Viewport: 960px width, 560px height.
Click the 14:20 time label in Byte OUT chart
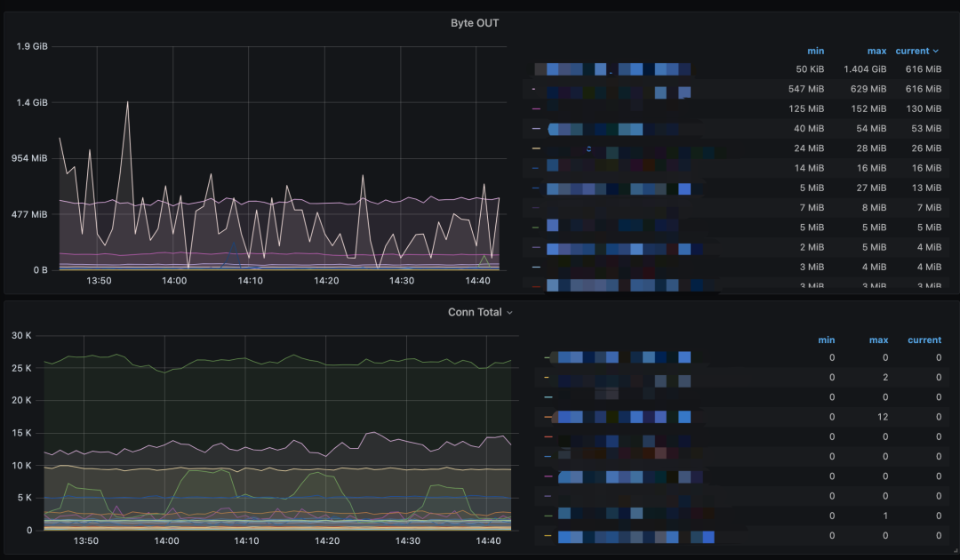coord(326,281)
